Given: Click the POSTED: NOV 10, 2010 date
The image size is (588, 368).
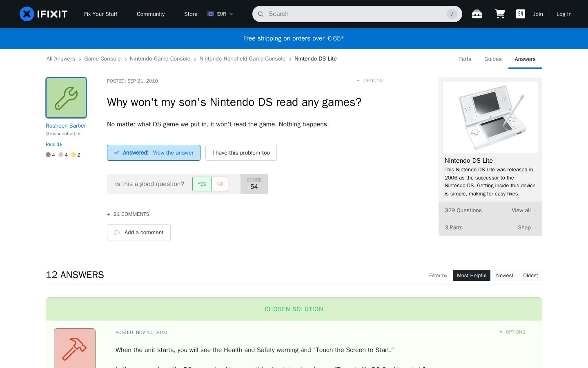Looking at the screenshot, I should (x=141, y=332).
